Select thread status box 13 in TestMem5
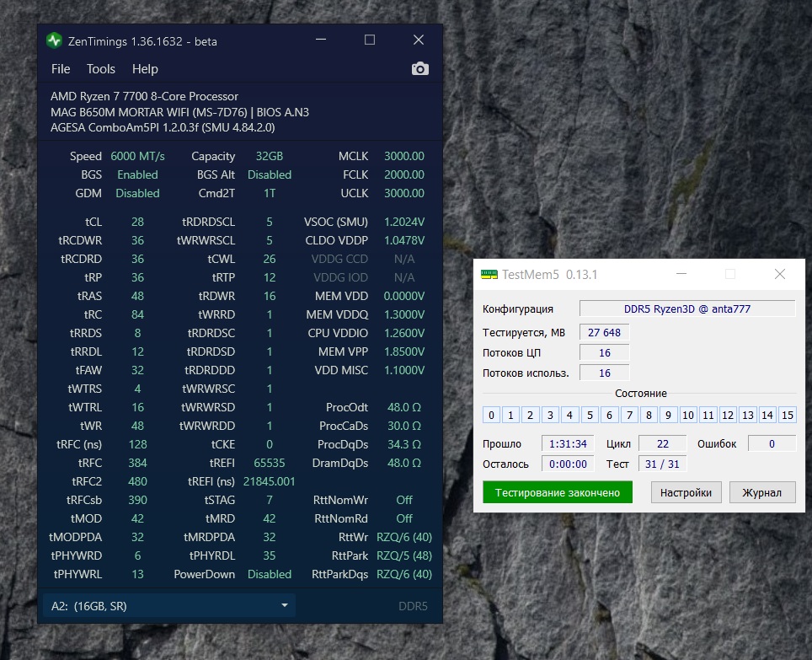This screenshot has width=812, height=660. [x=748, y=415]
